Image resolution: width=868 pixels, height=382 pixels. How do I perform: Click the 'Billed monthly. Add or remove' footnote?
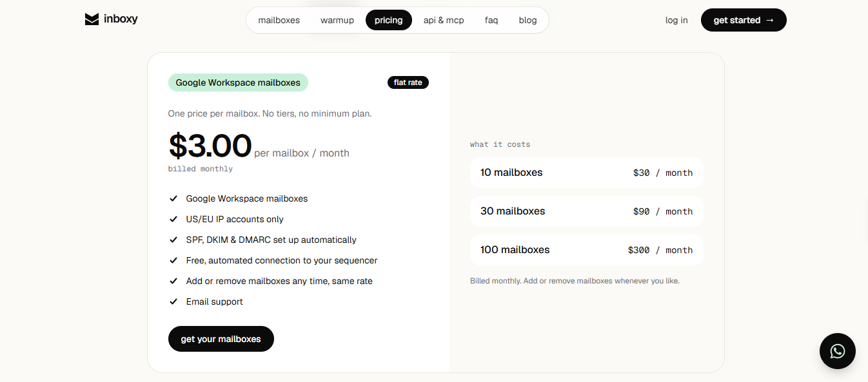[x=575, y=281]
